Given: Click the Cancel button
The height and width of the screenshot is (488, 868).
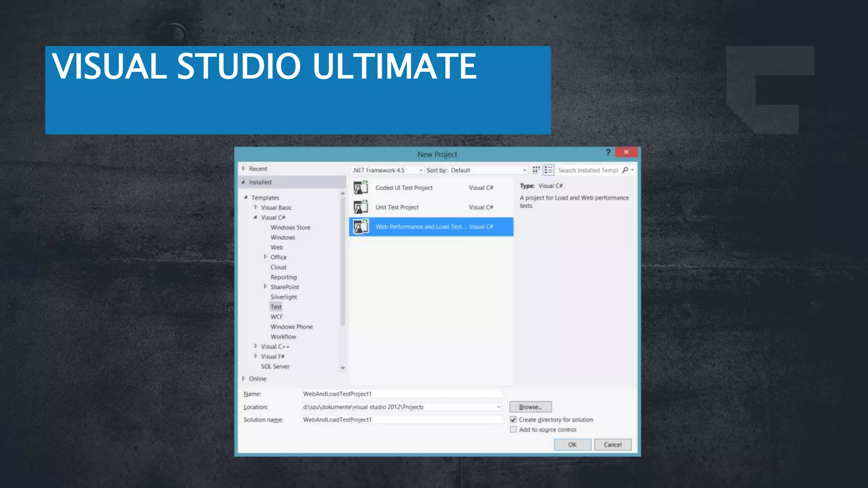Looking at the screenshot, I should coord(612,444).
